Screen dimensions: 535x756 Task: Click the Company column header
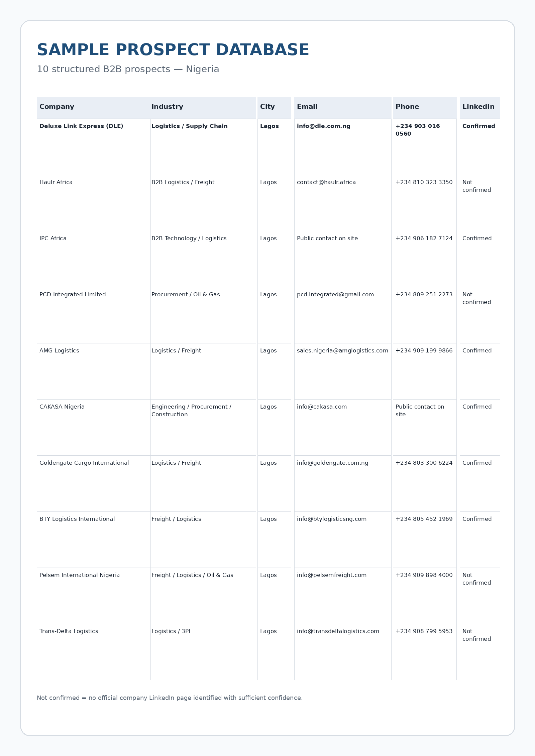tap(57, 107)
